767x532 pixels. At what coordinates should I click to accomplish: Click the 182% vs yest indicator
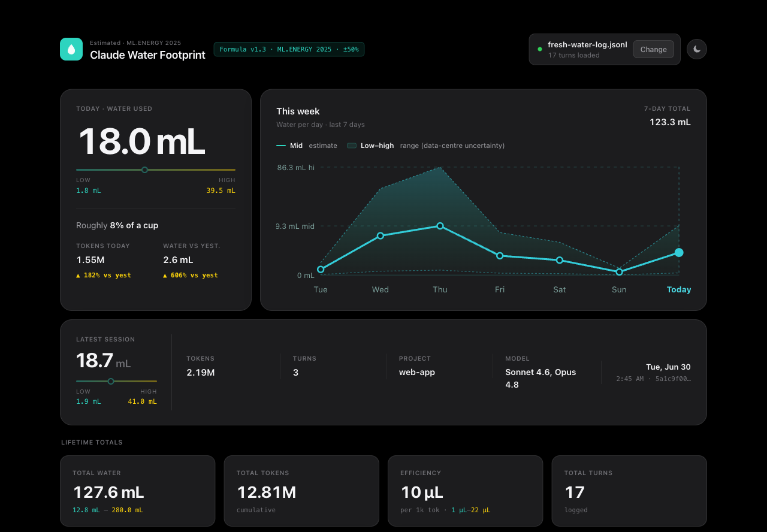[104, 276]
